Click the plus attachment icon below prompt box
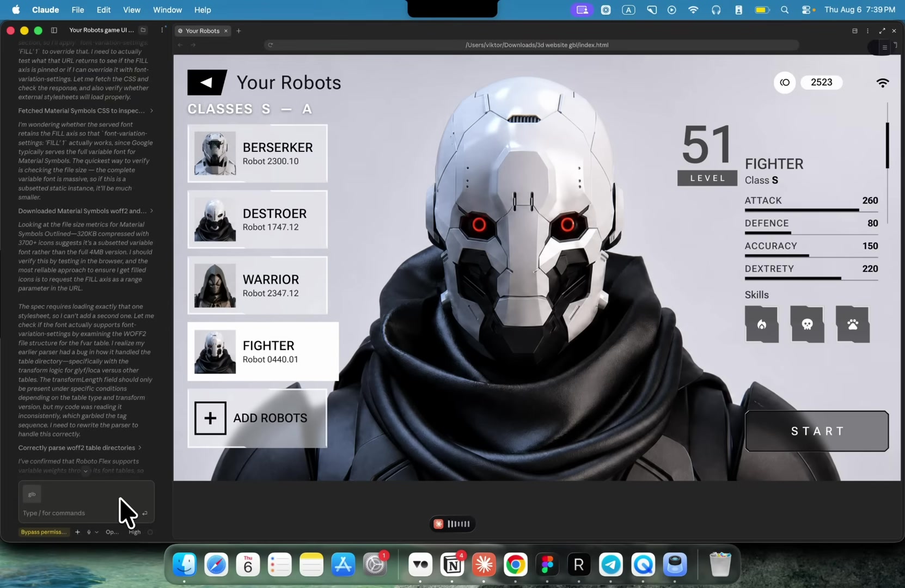Image resolution: width=905 pixels, height=588 pixels. (77, 532)
